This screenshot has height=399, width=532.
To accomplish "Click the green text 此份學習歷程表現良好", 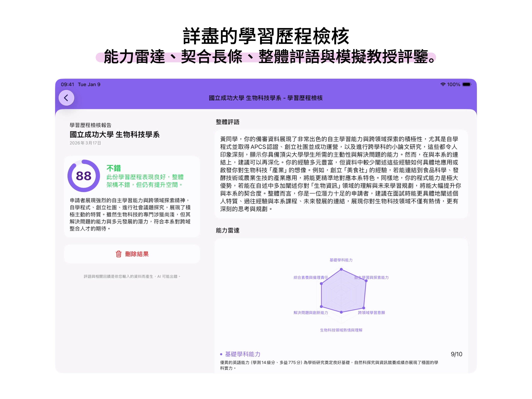I will click(145, 181).
